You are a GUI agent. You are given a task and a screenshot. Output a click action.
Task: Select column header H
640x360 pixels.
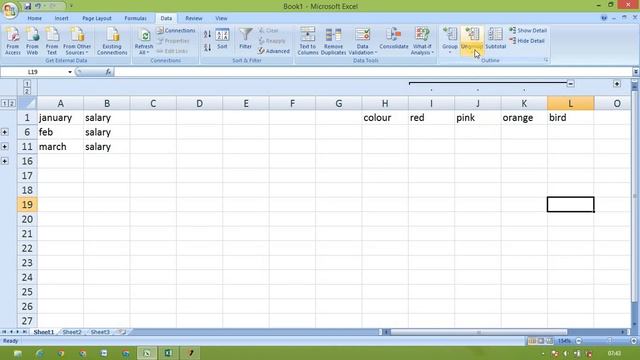pyautogui.click(x=385, y=103)
